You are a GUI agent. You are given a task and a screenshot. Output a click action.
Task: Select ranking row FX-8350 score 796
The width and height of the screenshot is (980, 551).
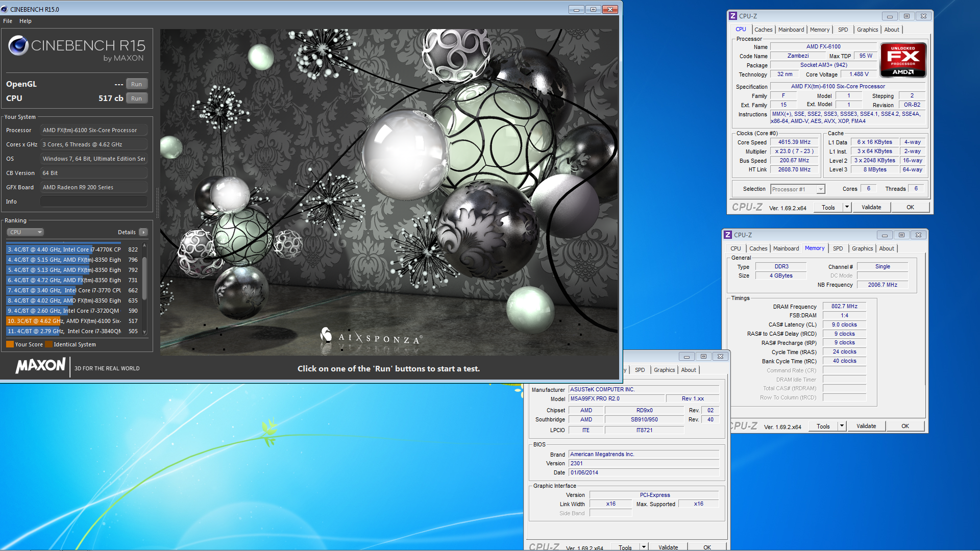73,260
